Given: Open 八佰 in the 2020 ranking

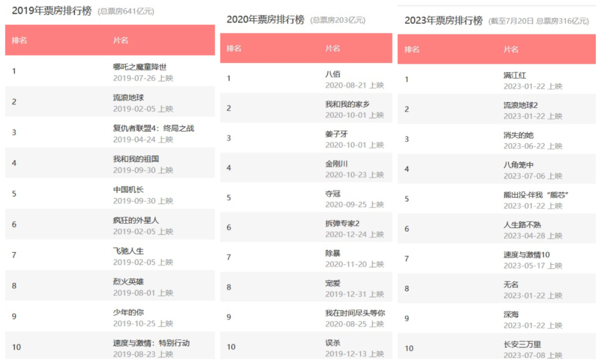Looking at the screenshot, I should (333, 74).
